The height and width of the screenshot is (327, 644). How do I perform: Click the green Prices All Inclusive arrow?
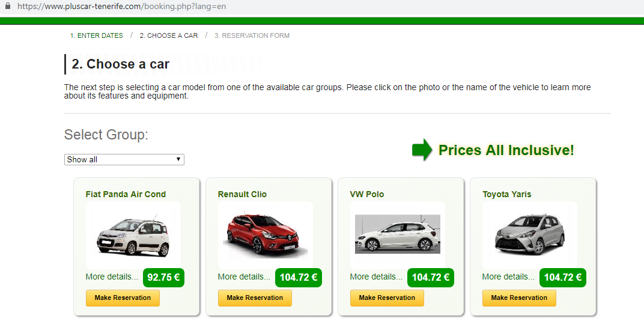[x=422, y=150]
